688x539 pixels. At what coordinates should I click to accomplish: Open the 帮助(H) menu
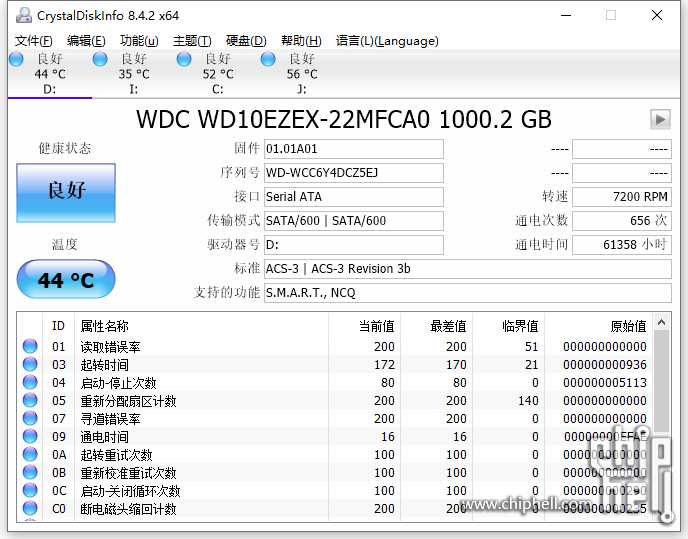(x=301, y=41)
